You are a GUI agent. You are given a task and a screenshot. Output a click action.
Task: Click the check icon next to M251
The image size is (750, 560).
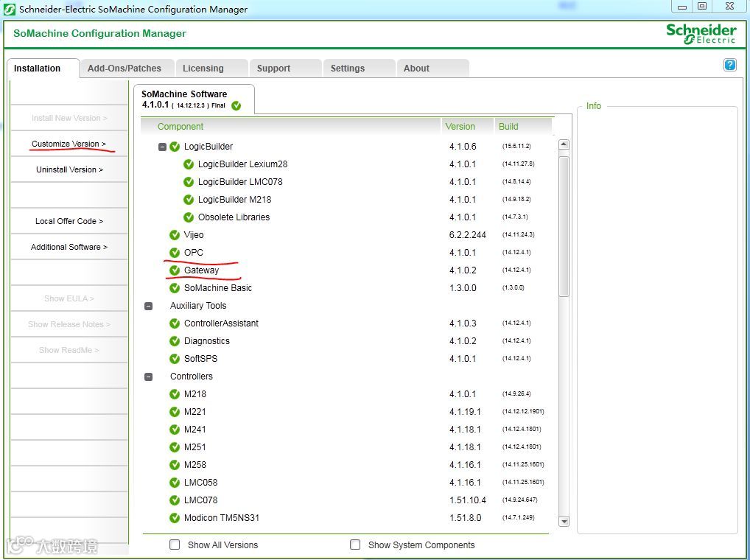point(175,447)
